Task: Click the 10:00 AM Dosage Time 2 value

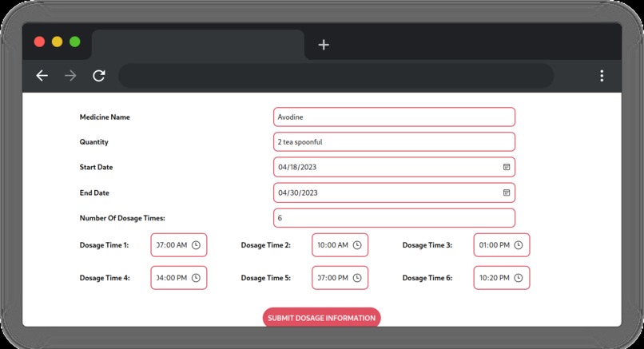Action: (x=332, y=245)
